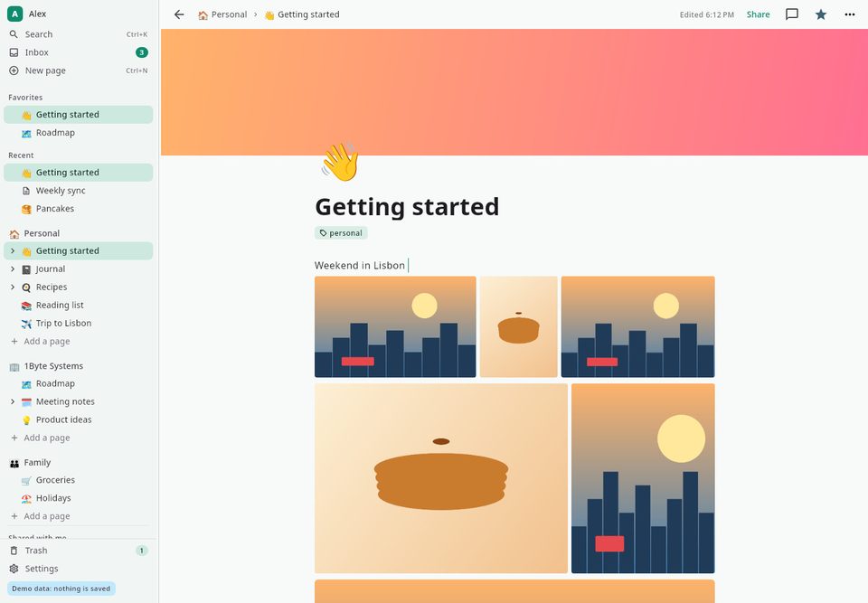868x603 pixels.
Task: Create a New page from sidebar
Action: coord(79,71)
